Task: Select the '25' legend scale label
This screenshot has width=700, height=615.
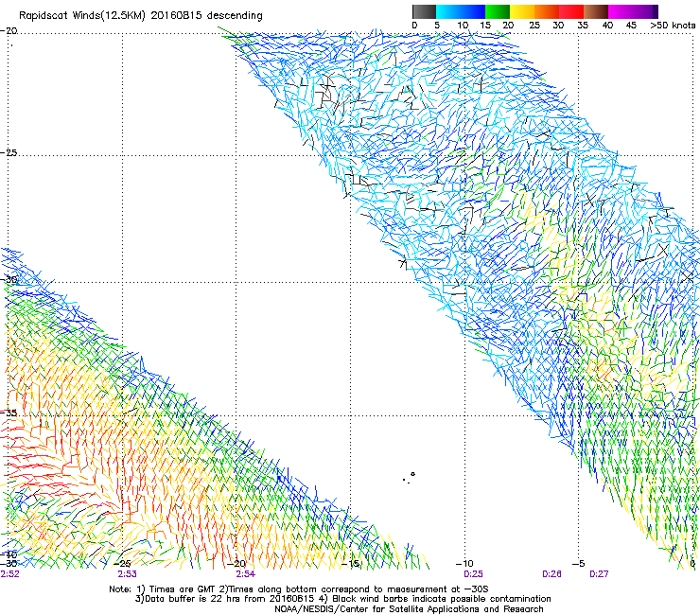Action: point(534,26)
